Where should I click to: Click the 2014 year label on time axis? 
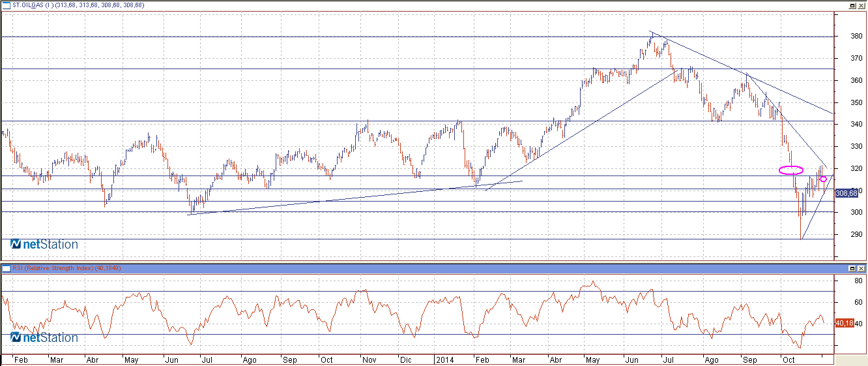[x=444, y=360]
